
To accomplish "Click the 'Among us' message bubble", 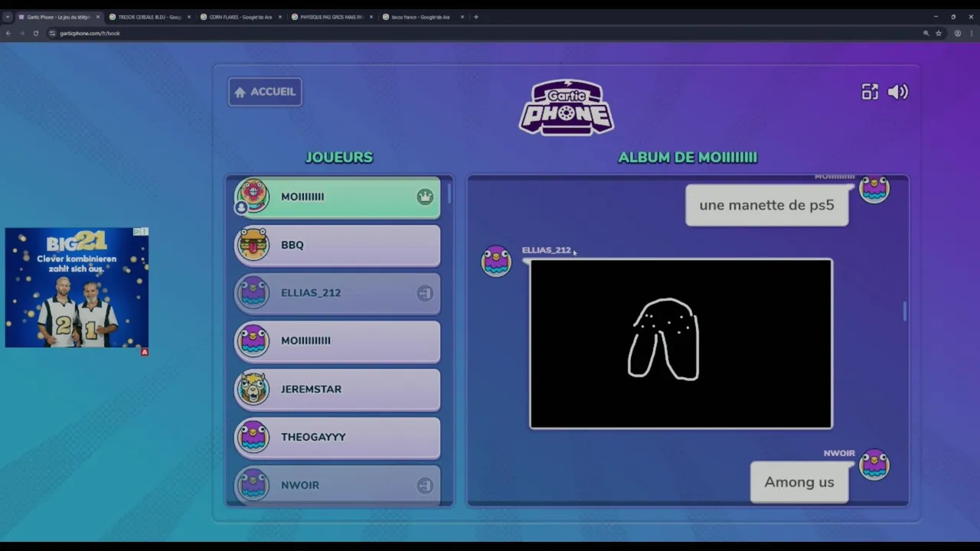I will click(x=799, y=482).
